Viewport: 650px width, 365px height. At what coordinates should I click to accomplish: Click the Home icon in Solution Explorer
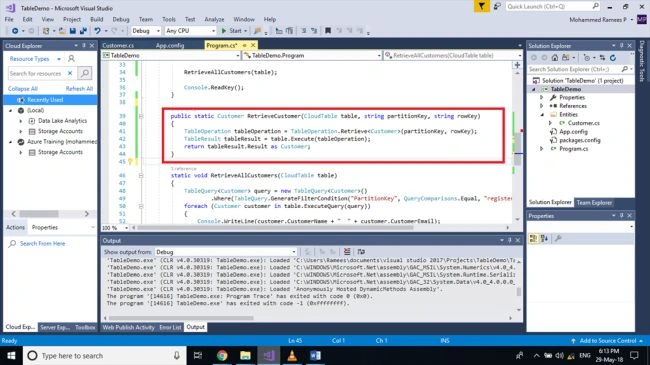pyautogui.click(x=555, y=58)
